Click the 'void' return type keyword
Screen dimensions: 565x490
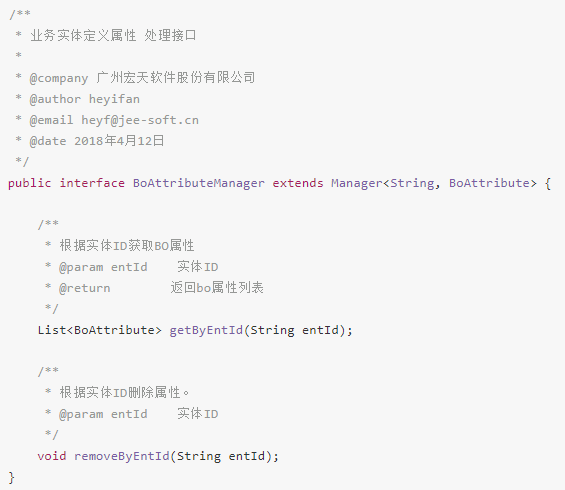pyautogui.click(x=52, y=456)
